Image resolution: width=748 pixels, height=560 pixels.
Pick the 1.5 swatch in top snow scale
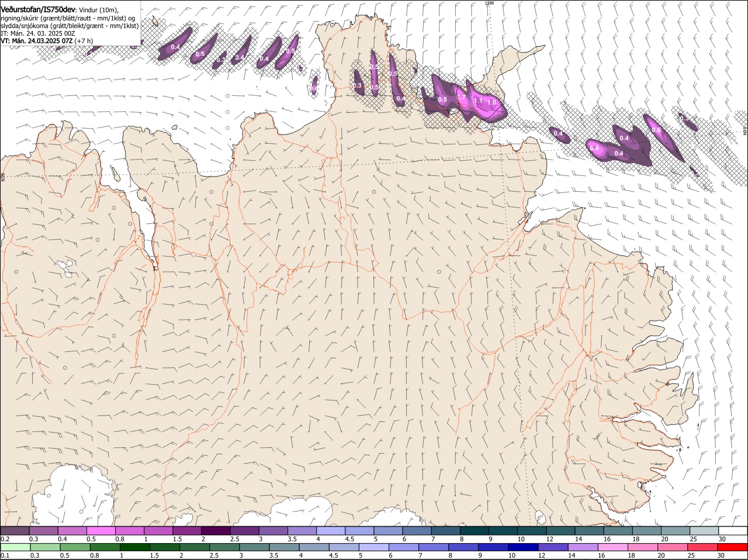point(187,531)
